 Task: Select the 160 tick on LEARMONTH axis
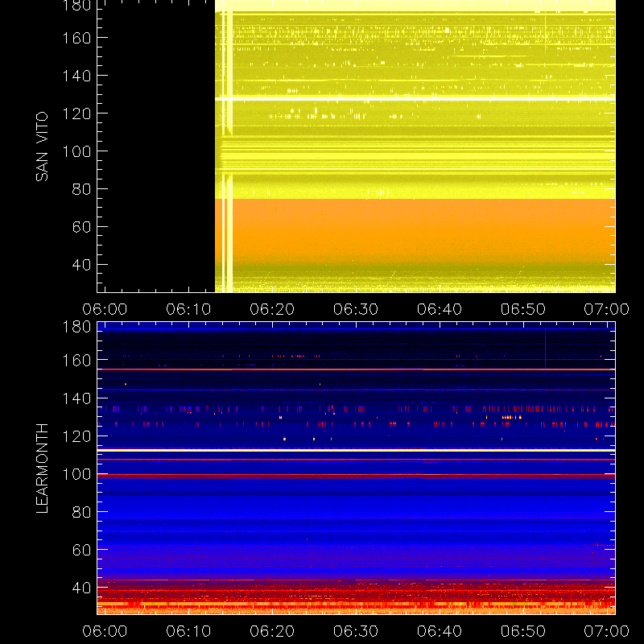click(76, 360)
